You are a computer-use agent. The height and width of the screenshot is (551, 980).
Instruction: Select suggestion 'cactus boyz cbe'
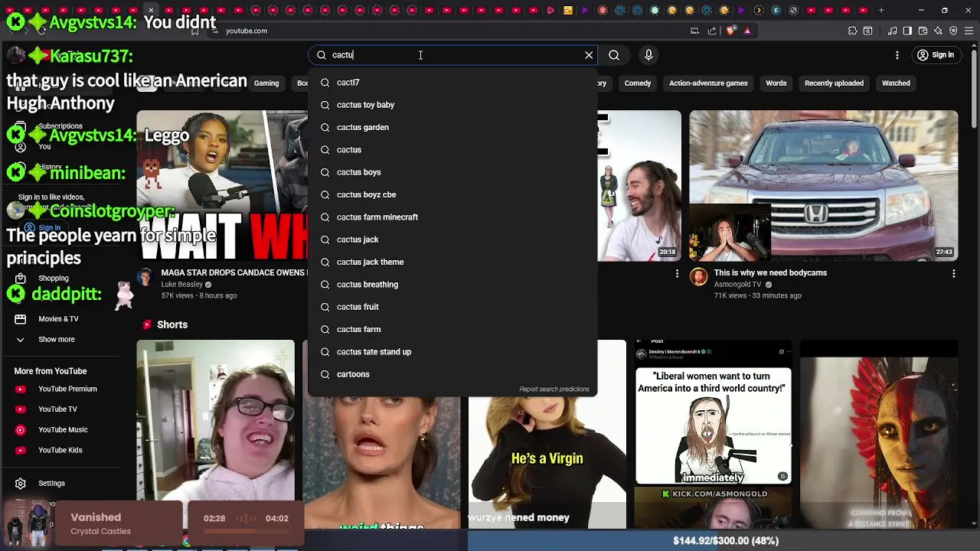452,194
